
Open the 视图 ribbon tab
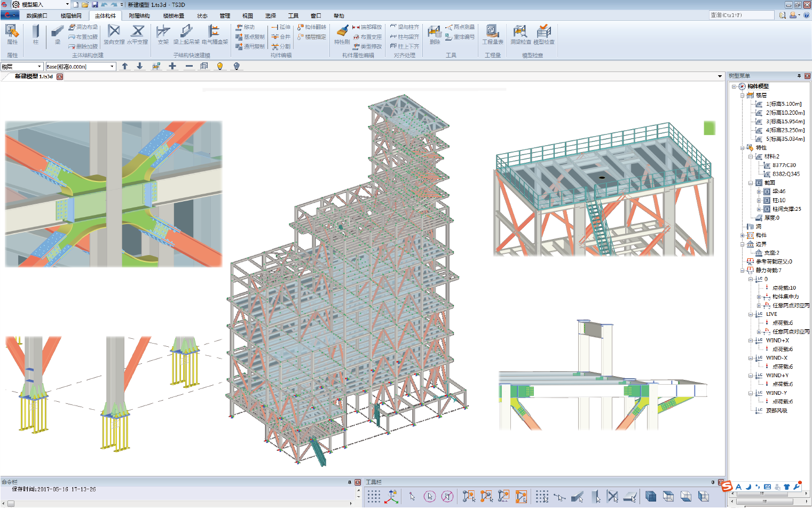pyautogui.click(x=248, y=16)
